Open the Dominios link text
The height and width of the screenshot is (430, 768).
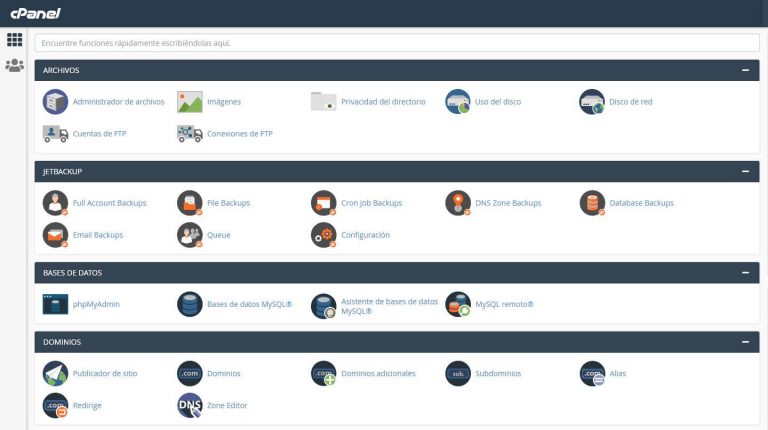(x=223, y=374)
